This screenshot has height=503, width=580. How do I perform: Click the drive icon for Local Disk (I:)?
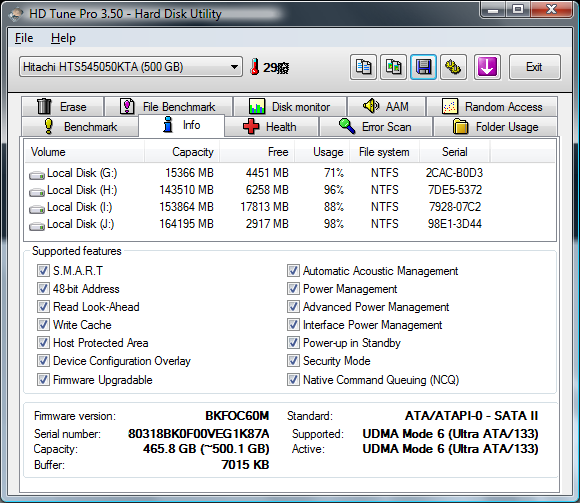click(x=37, y=209)
